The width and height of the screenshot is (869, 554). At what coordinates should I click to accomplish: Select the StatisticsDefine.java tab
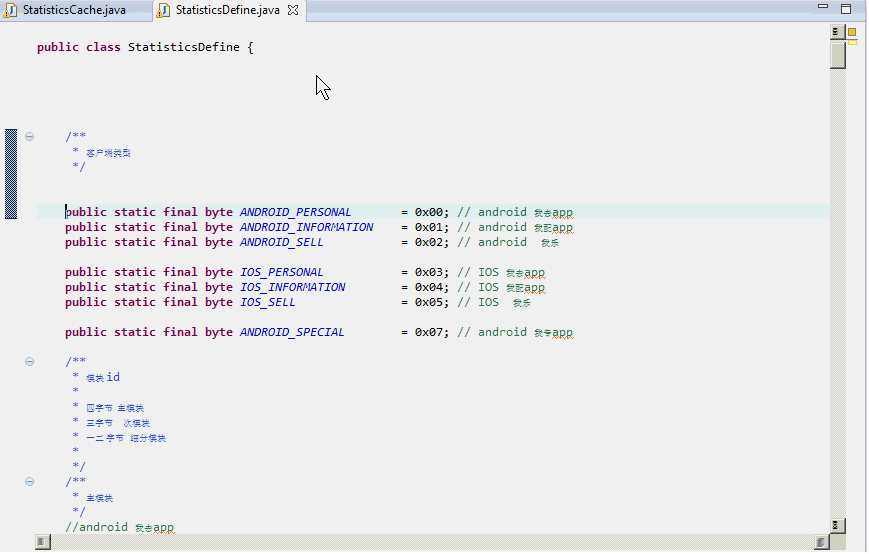click(227, 10)
